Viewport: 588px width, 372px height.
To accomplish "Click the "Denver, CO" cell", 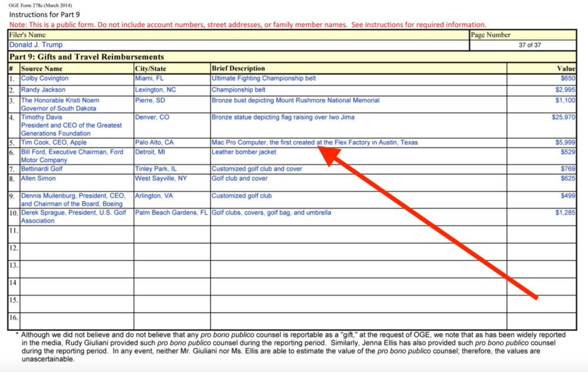I will click(152, 118).
